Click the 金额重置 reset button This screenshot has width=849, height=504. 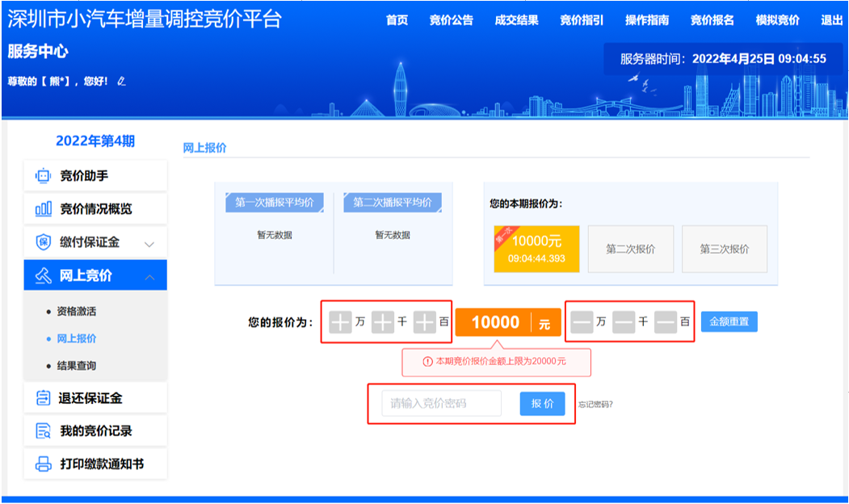pos(729,321)
